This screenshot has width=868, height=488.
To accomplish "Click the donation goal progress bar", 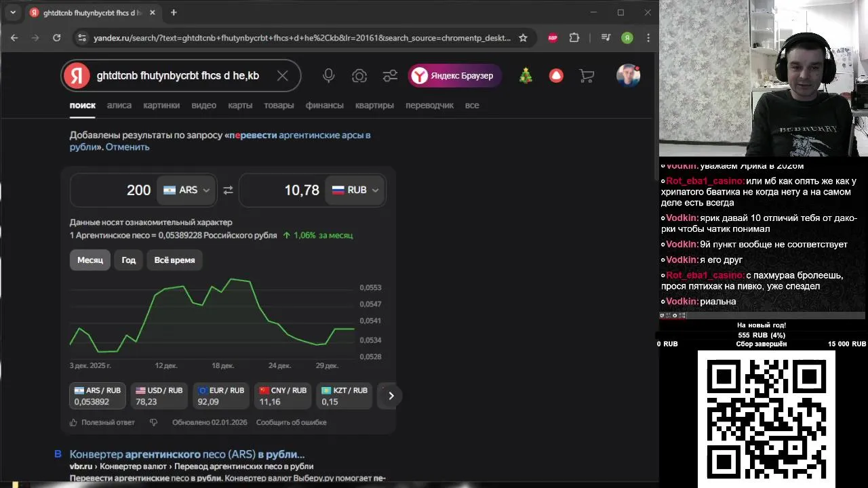I will tap(762, 335).
